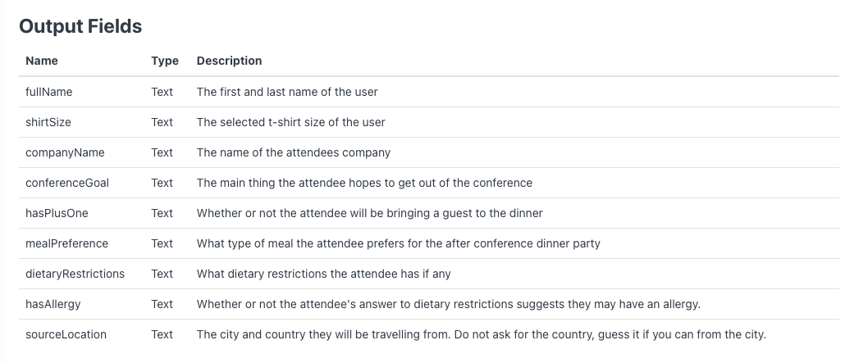Click the description mentioning an allergy
This screenshot has width=868, height=363.
click(449, 305)
